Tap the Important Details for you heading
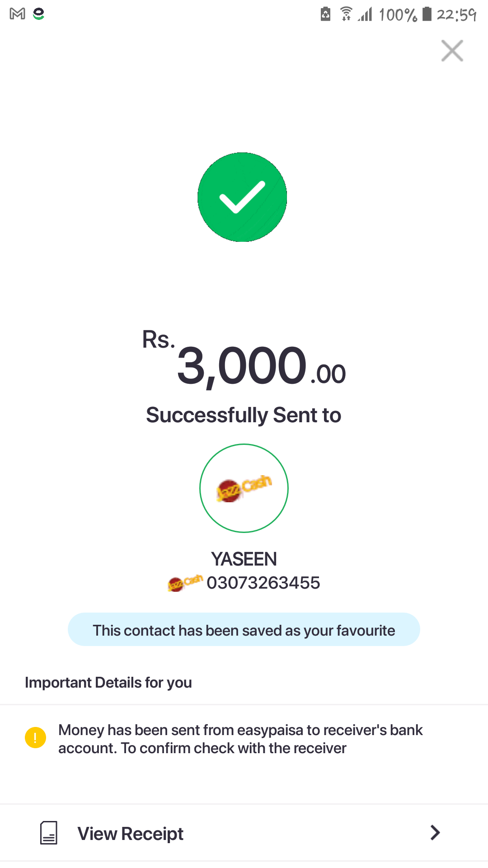This screenshot has height=868, width=488. coord(108,683)
